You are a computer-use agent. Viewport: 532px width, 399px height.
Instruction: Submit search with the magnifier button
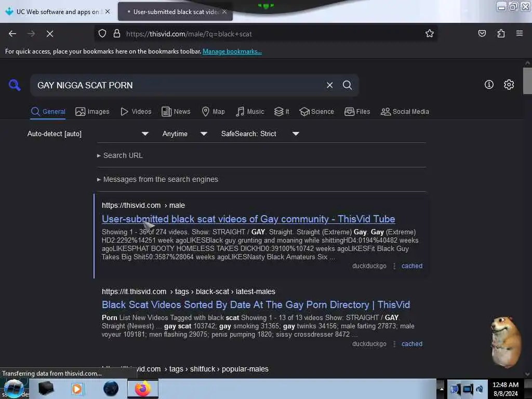(347, 85)
